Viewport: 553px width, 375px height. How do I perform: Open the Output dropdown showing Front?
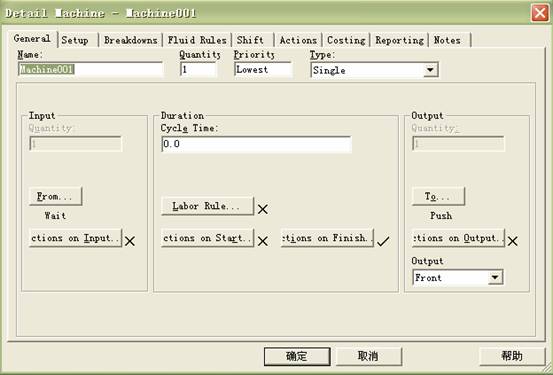(x=495, y=278)
